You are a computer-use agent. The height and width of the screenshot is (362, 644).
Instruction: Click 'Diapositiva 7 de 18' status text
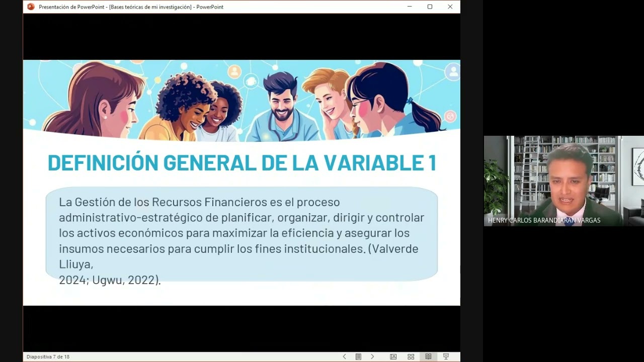click(x=48, y=356)
